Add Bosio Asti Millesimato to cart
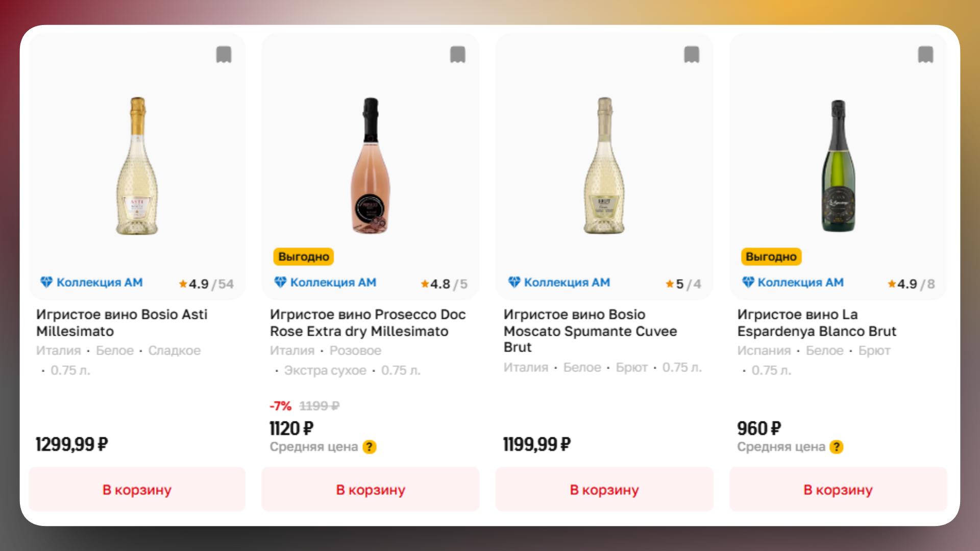980x551 pixels. 137,490
